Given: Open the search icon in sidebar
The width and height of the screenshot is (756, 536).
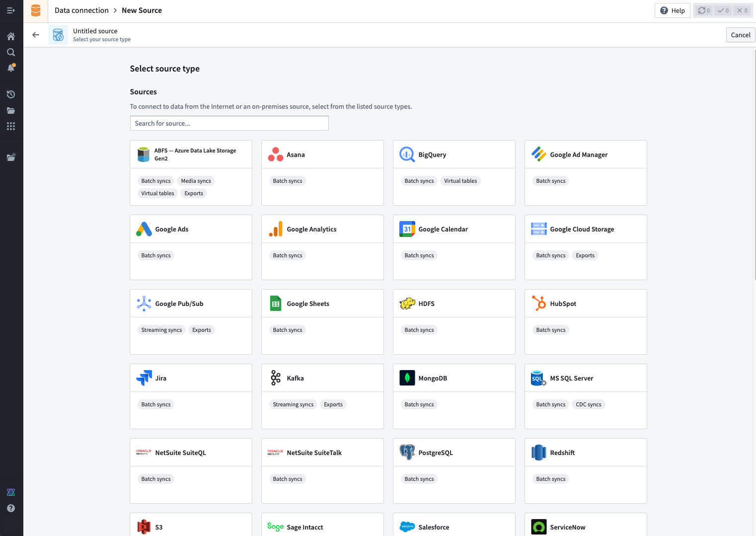Looking at the screenshot, I should (x=11, y=52).
